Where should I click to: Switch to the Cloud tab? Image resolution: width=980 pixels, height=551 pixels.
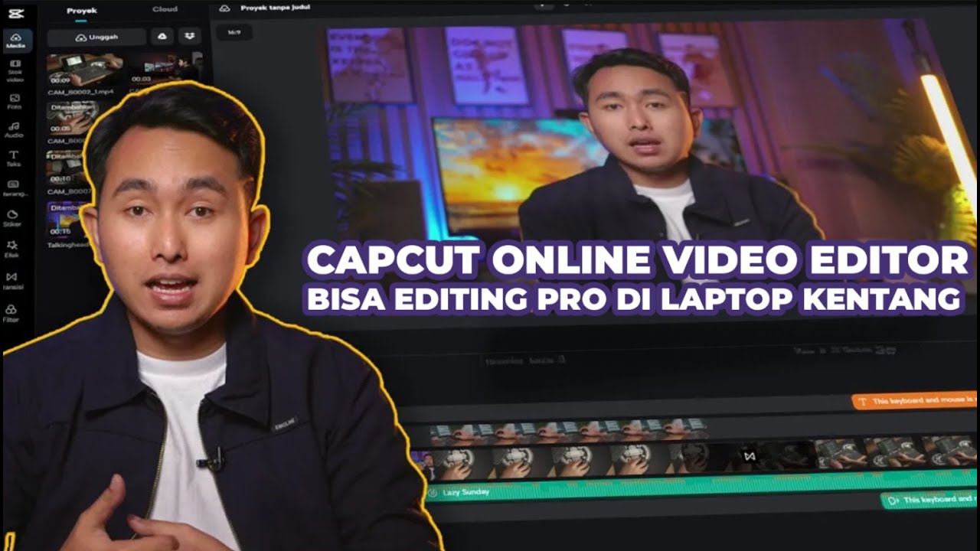tap(165, 10)
